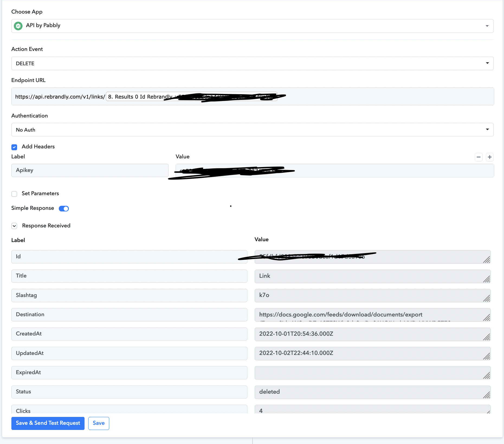Click the API by Pabbly app icon
504x444 pixels.
point(18,26)
